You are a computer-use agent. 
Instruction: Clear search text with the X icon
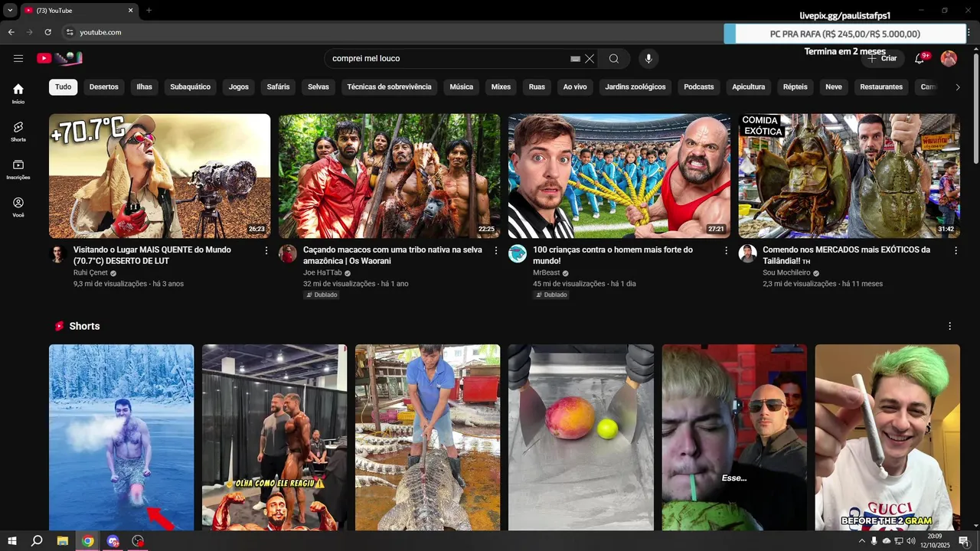pos(590,58)
